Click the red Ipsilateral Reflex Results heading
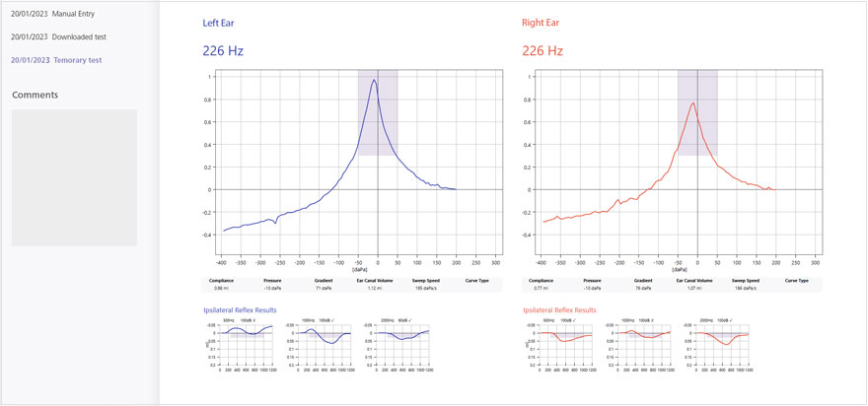Image resolution: width=868 pixels, height=406 pixels. click(560, 309)
